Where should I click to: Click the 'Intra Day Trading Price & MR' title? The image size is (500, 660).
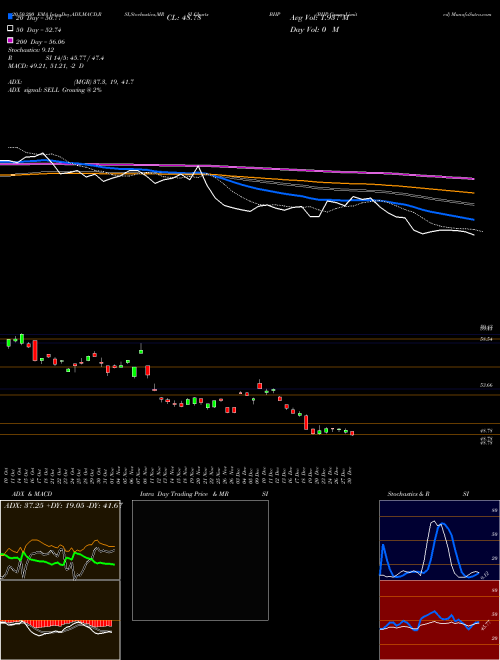pos(184,494)
